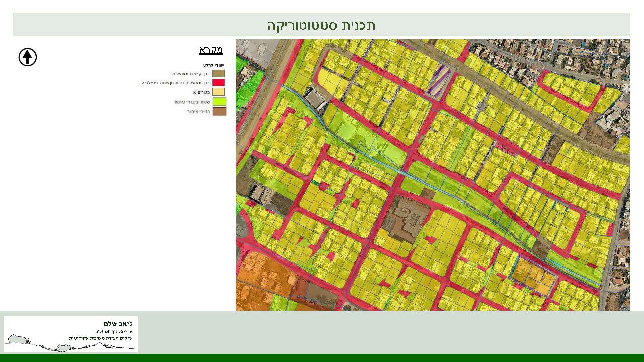Click the pale yellow מגורים א swatch

tap(219, 92)
